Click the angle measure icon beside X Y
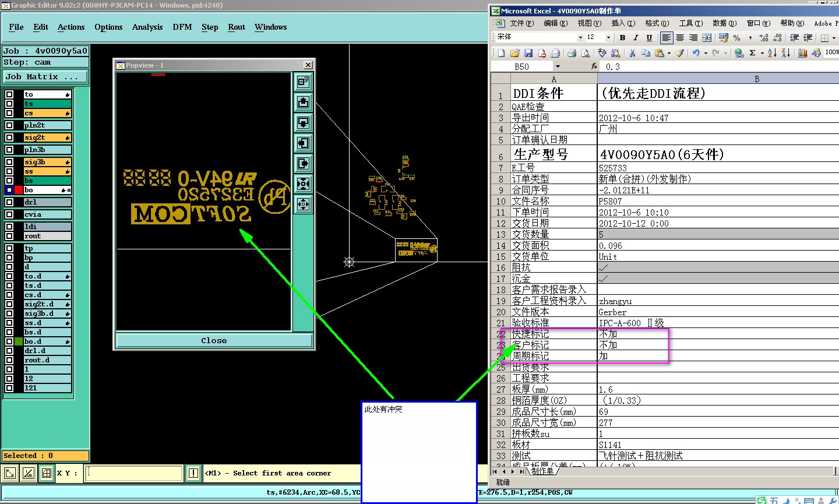Viewport: 839px width, 504px height. [28, 473]
